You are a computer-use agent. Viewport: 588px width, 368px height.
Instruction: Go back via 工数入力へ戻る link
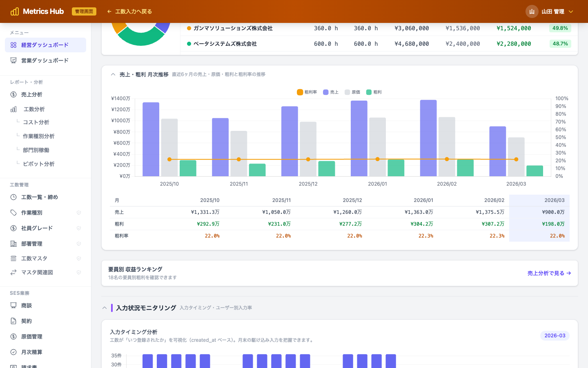(x=129, y=11)
